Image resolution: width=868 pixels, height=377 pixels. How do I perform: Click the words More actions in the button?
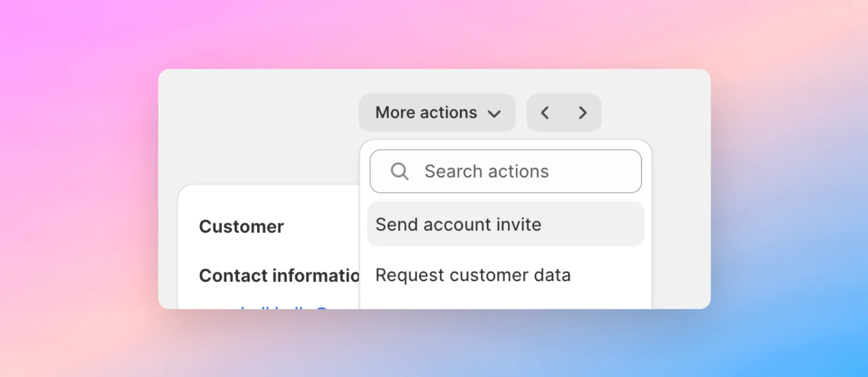[x=426, y=113]
